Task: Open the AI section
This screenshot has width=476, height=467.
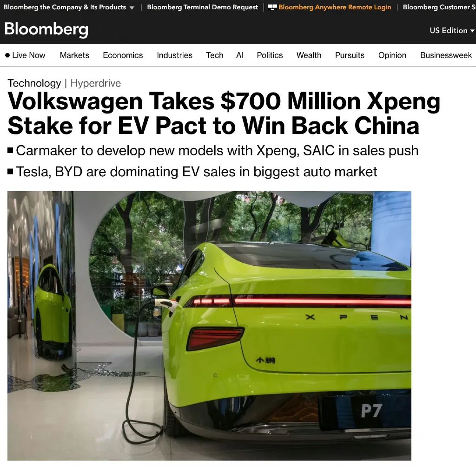Action: point(240,55)
